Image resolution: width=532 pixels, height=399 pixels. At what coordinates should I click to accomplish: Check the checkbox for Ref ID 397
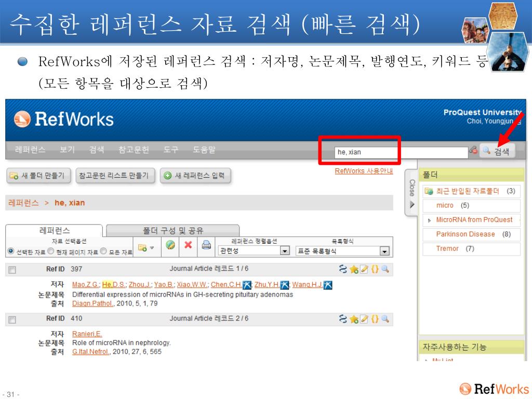[12, 270]
